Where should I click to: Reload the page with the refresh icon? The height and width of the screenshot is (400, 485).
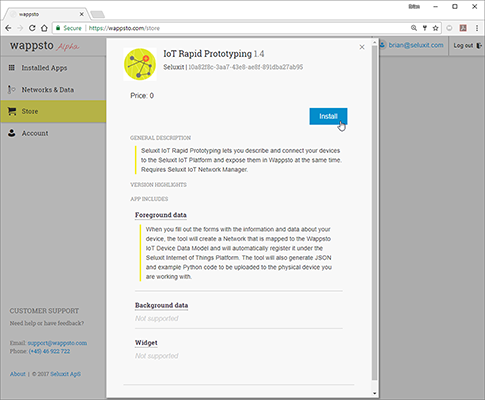pyautogui.click(x=32, y=28)
